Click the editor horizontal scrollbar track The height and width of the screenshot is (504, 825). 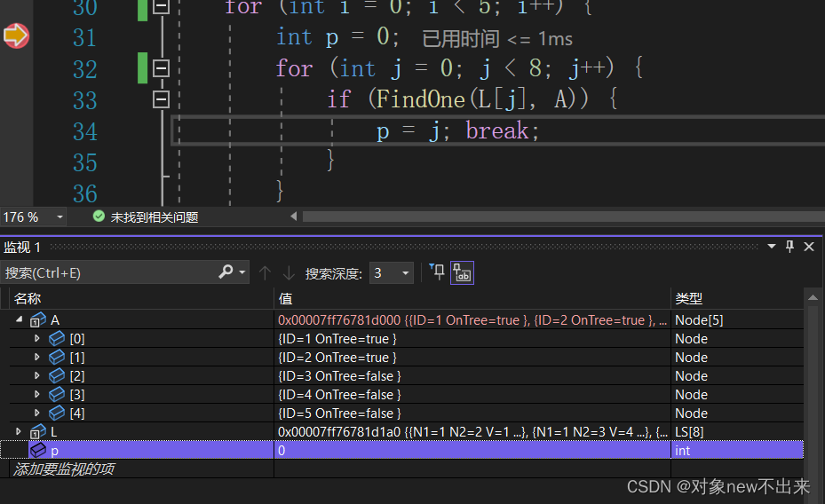click(x=563, y=217)
